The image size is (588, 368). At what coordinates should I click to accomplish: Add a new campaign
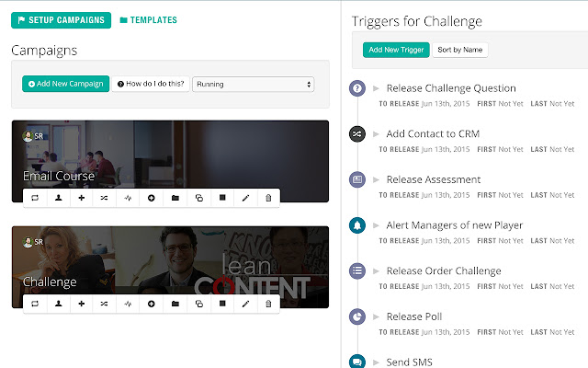[x=65, y=84]
